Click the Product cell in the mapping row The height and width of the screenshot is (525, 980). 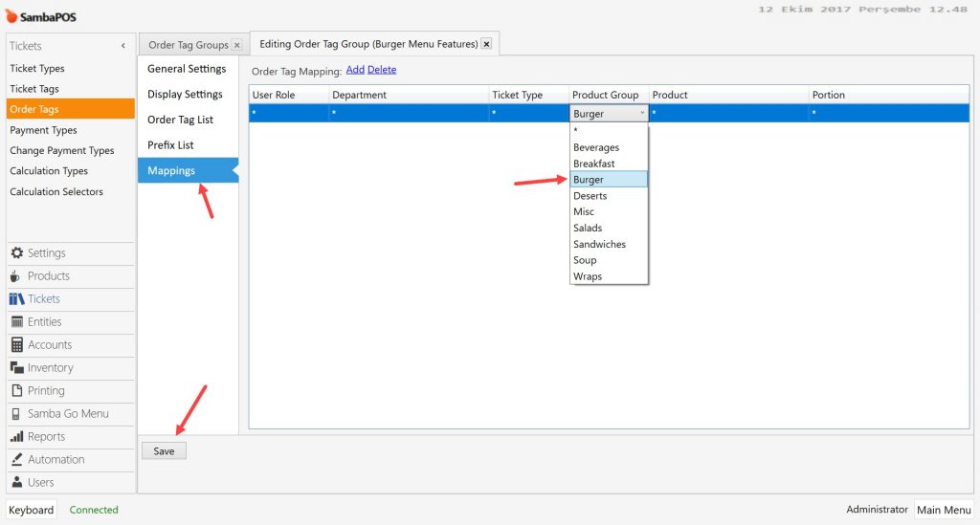coord(728,113)
